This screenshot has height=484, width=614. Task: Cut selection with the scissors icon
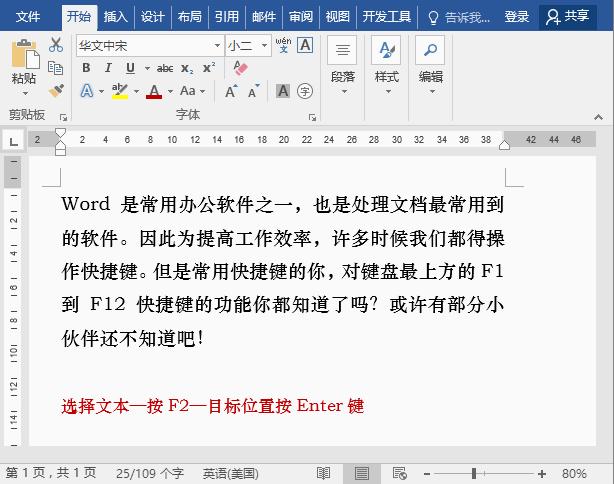coord(56,45)
